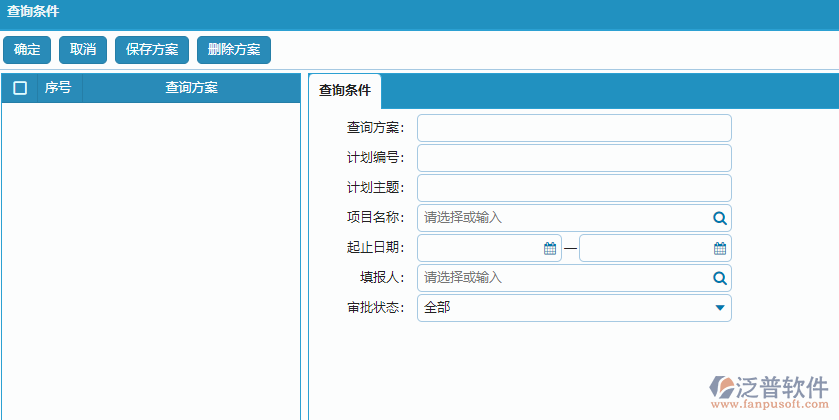Click the 查询方案 column header
The width and height of the screenshot is (839, 420).
point(191,88)
